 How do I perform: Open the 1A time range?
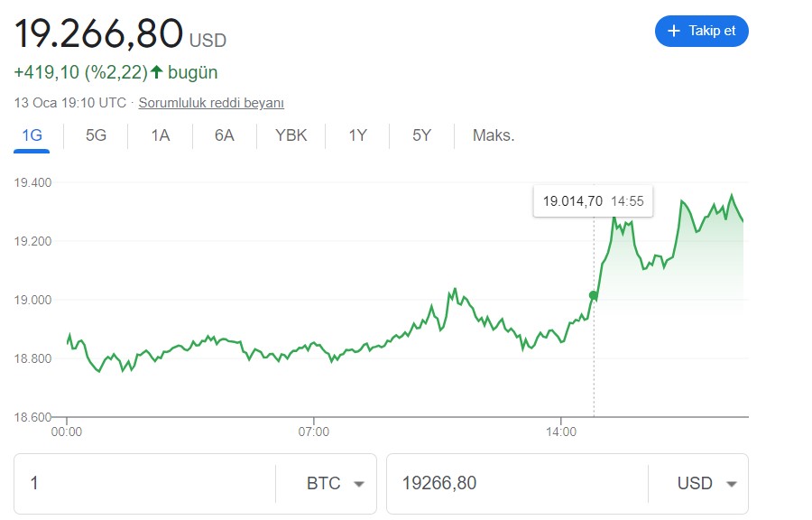(x=159, y=134)
